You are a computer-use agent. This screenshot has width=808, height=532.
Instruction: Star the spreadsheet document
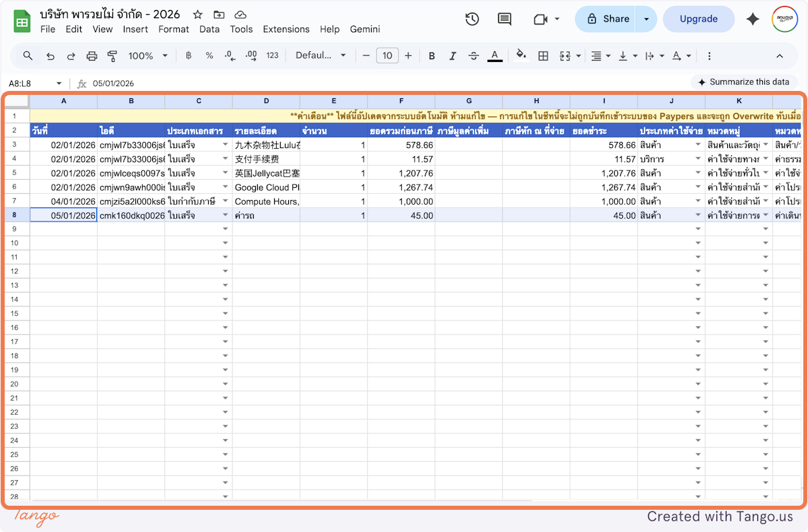197,14
